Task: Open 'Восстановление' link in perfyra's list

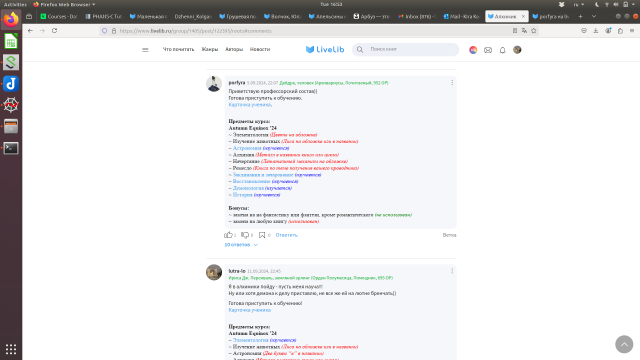Action: point(251,181)
